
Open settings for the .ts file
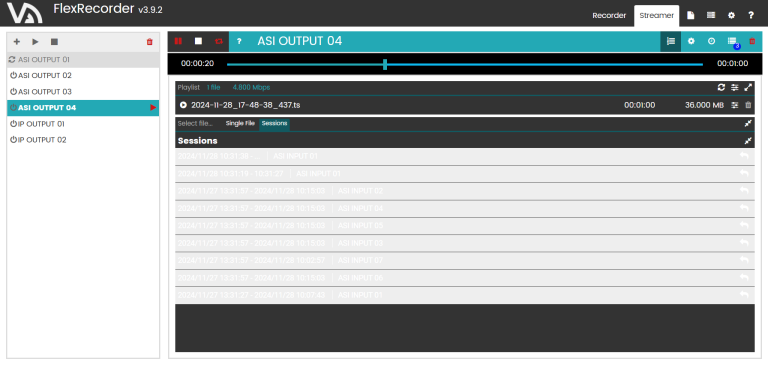tap(735, 105)
